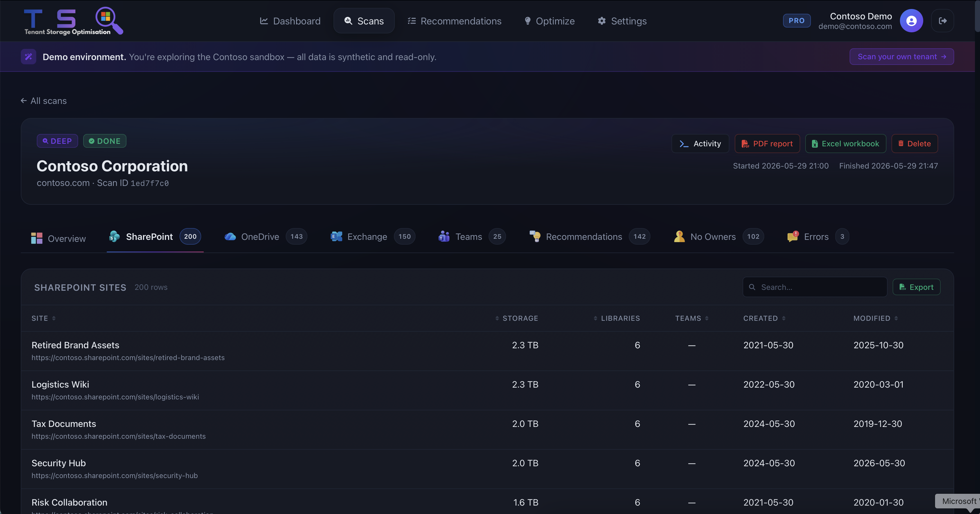The image size is (980, 514).
Task: Sort table by the Storage column
Action: pos(517,318)
